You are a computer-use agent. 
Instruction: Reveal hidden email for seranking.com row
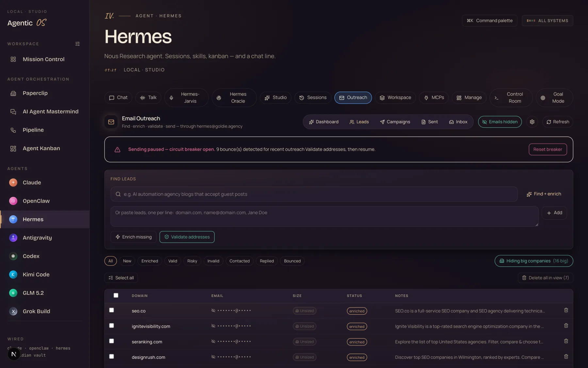pos(213,342)
